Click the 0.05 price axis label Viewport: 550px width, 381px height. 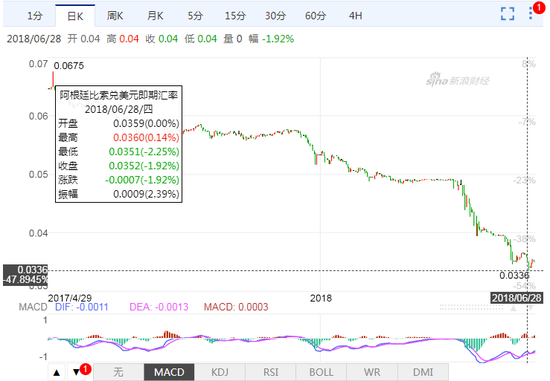[38, 174]
